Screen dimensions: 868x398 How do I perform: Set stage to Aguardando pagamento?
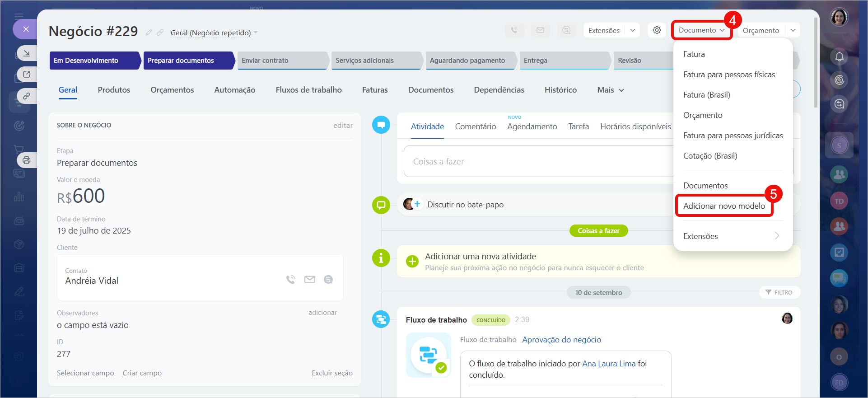pos(467,61)
